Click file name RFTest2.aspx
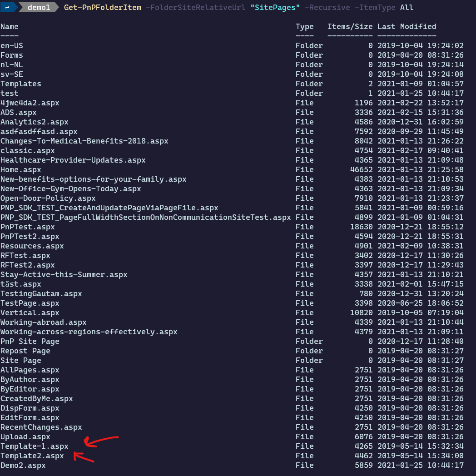Viewport: 476px width, 476px height. click(28, 265)
